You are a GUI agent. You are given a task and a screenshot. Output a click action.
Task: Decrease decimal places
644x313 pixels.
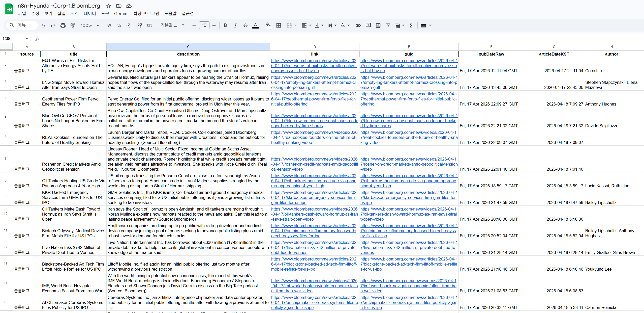pos(129,25)
